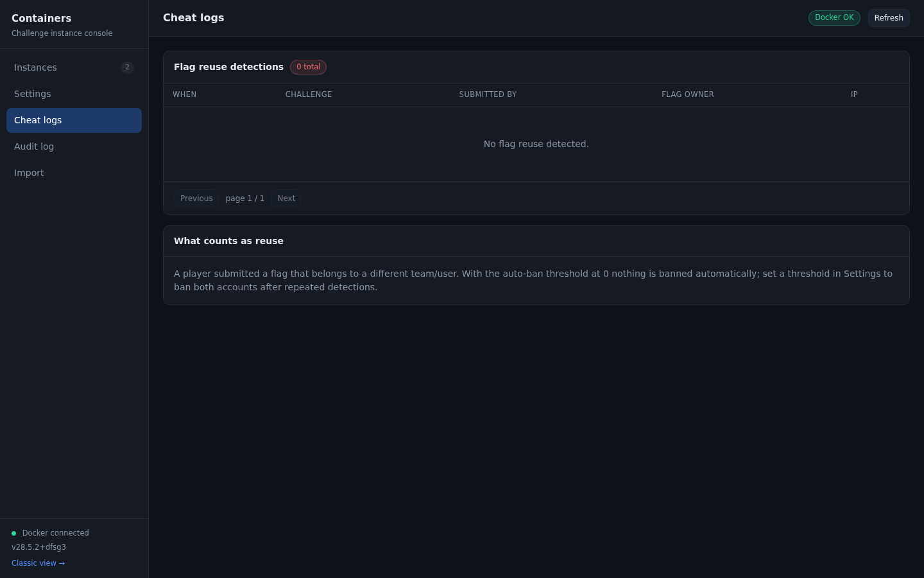Click the 0 total badge
The height and width of the screenshot is (578, 924).
click(308, 67)
